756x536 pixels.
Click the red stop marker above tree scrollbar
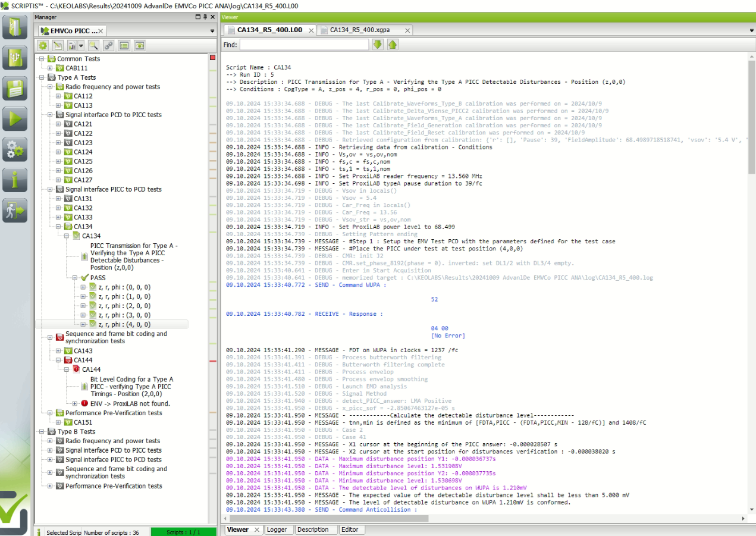(x=213, y=58)
